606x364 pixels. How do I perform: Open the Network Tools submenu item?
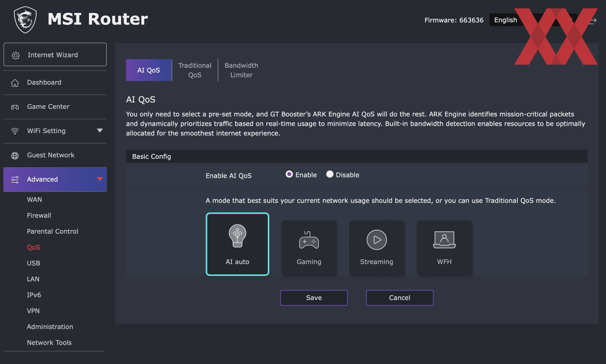[x=49, y=343]
